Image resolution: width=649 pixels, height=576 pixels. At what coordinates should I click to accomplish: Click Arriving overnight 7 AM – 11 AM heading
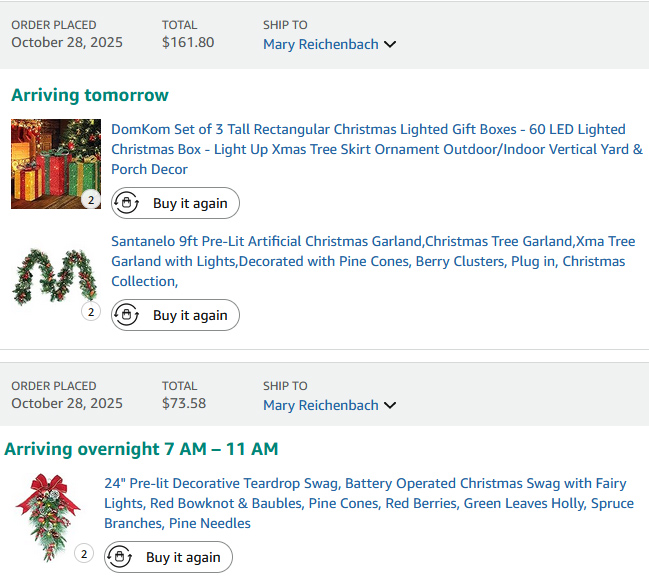click(x=141, y=449)
